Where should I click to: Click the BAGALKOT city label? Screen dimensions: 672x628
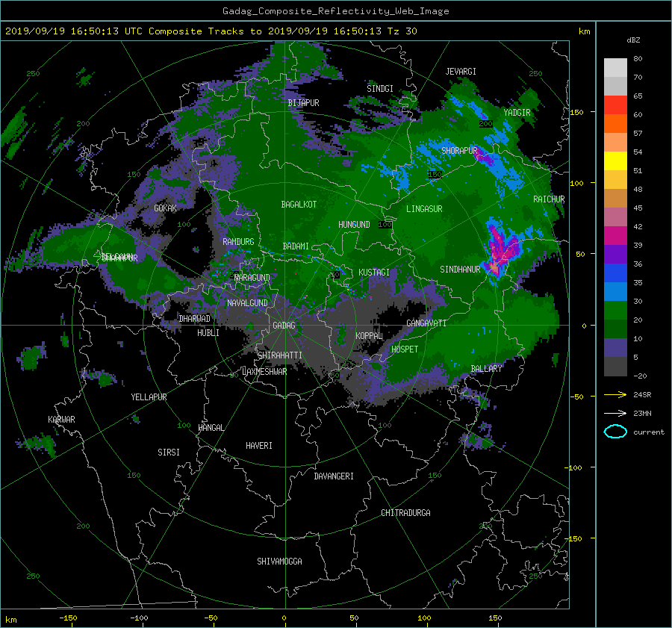pos(299,205)
